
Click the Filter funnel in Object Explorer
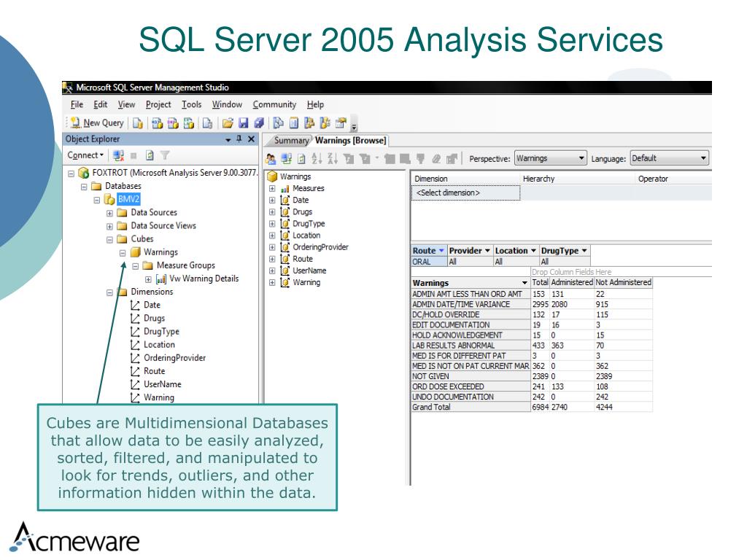tap(165, 155)
